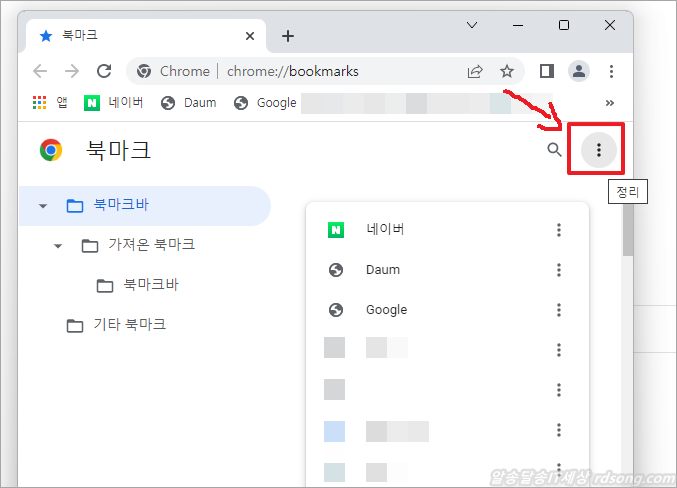Open the Chrome main three-dot menu
Image resolution: width=677 pixels, height=488 pixels.
pos(611,71)
